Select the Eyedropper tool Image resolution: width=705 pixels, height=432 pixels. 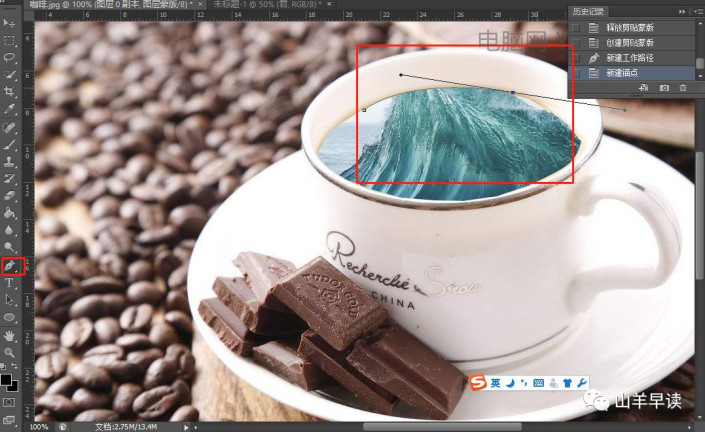click(9, 109)
